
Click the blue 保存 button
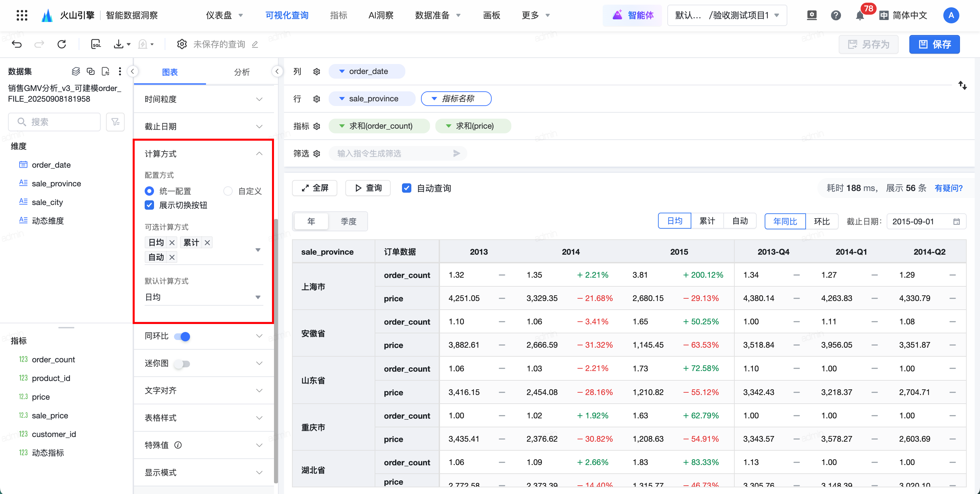(x=934, y=44)
